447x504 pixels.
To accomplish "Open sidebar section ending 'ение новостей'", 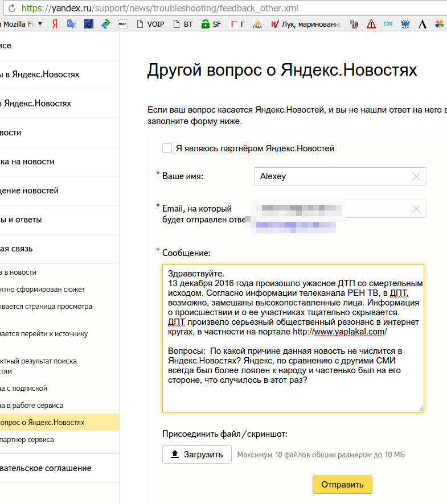I will [60, 191].
